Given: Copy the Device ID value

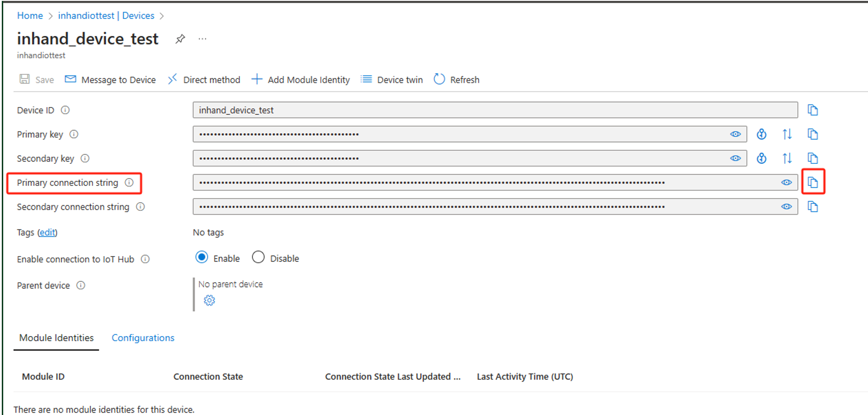Looking at the screenshot, I should (x=813, y=110).
